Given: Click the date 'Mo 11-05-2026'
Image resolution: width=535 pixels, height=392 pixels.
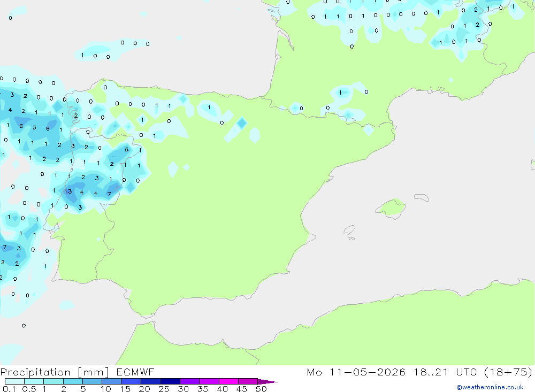Looking at the screenshot, I should (x=356, y=372).
